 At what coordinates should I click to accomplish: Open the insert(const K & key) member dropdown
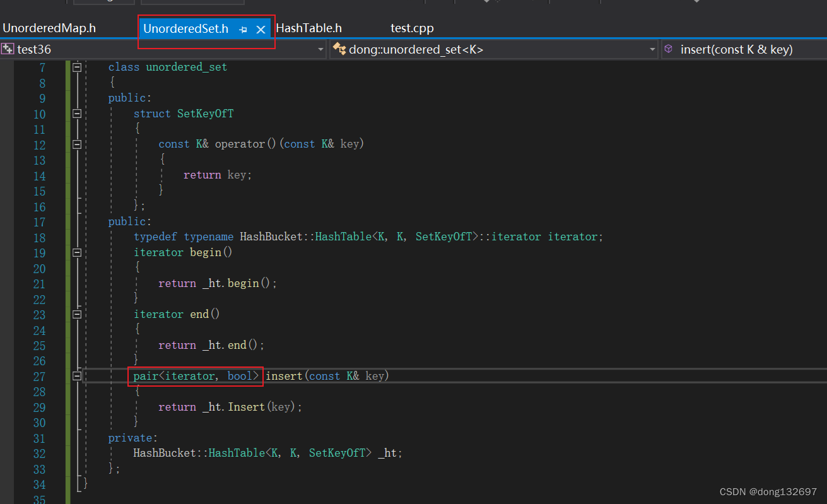point(744,49)
